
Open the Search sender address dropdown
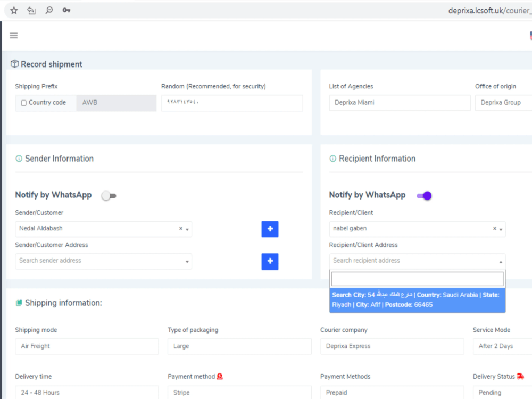pos(103,261)
